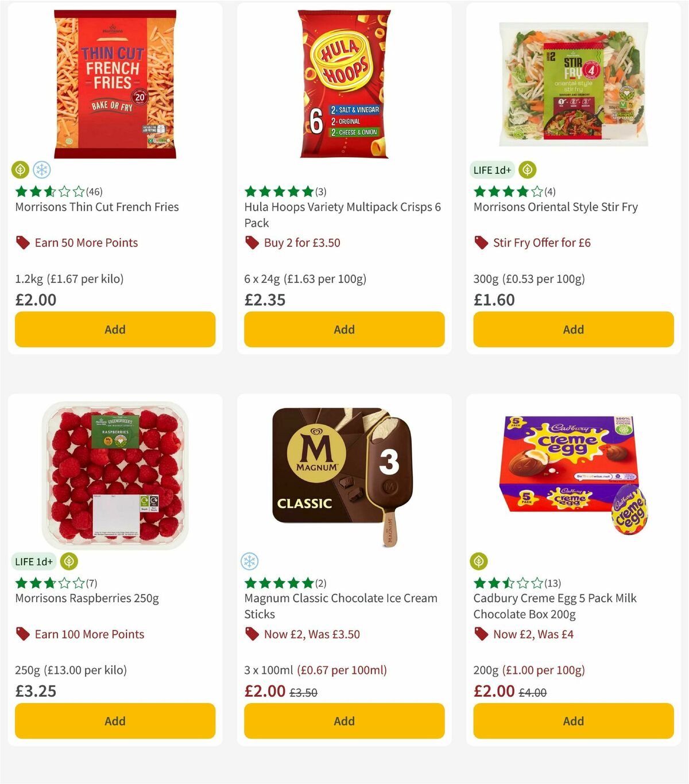689x784 pixels.
Task: Click the leaf icon on the Oriental Stir Fry card
Action: (x=527, y=170)
